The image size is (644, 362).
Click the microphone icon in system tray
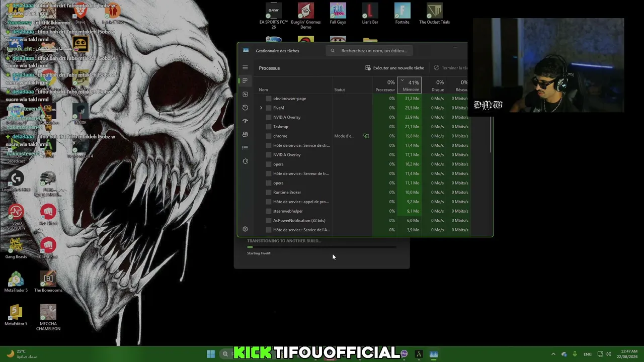(x=575, y=354)
